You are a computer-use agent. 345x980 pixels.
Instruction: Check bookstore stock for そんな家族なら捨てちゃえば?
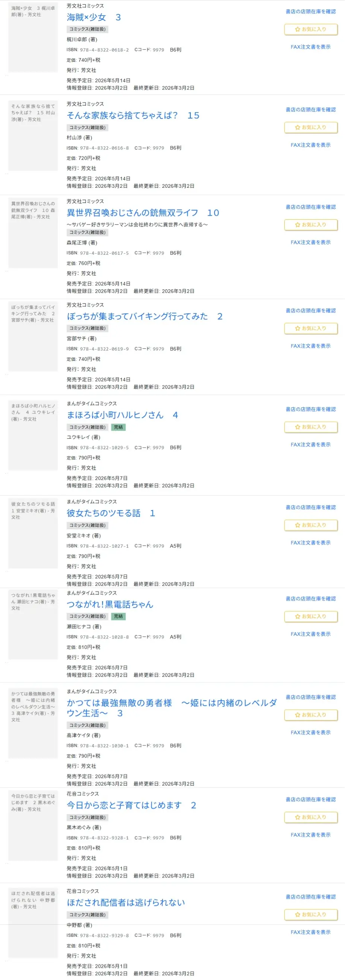(310, 109)
